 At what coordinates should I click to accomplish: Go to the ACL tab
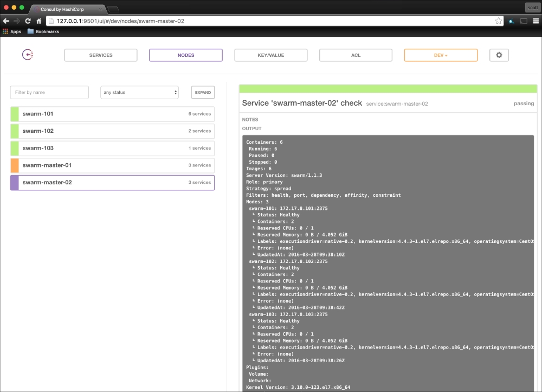coord(356,55)
